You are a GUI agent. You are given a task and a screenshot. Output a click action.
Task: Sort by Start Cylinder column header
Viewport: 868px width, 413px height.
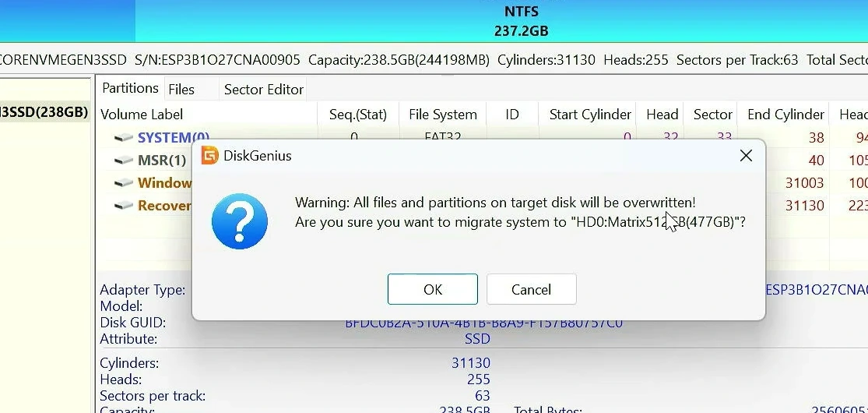click(x=590, y=115)
